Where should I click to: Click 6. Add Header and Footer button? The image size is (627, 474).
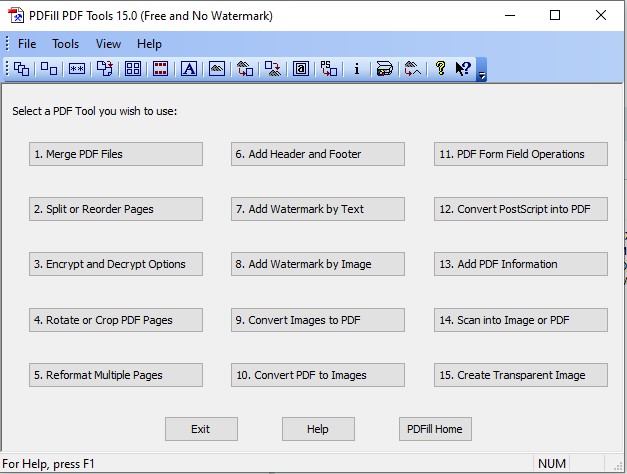click(318, 154)
